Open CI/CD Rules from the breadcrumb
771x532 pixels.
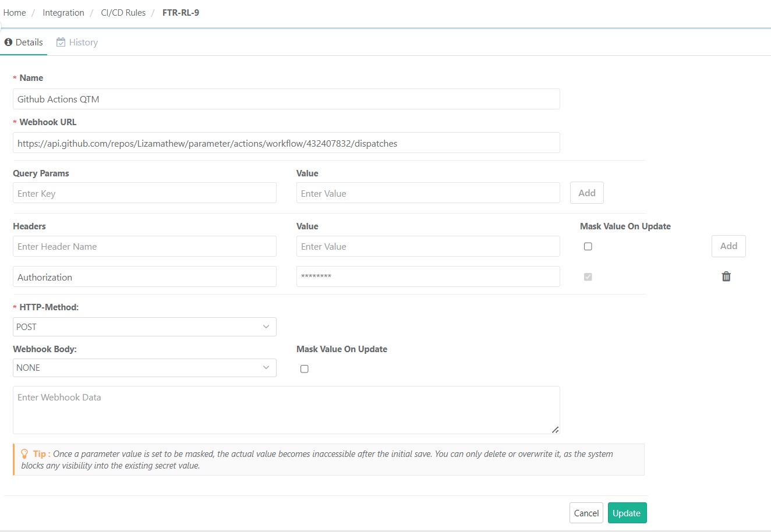tap(123, 12)
